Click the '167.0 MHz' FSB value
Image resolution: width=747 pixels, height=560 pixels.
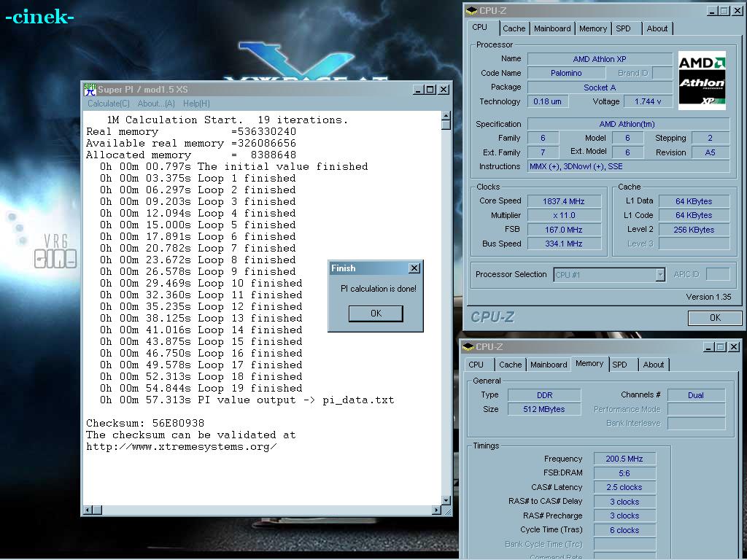[x=564, y=230]
